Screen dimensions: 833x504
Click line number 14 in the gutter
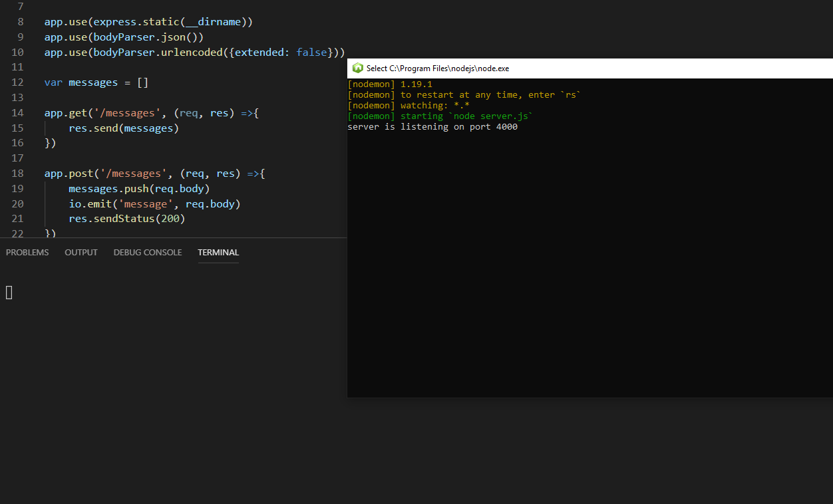coord(17,112)
